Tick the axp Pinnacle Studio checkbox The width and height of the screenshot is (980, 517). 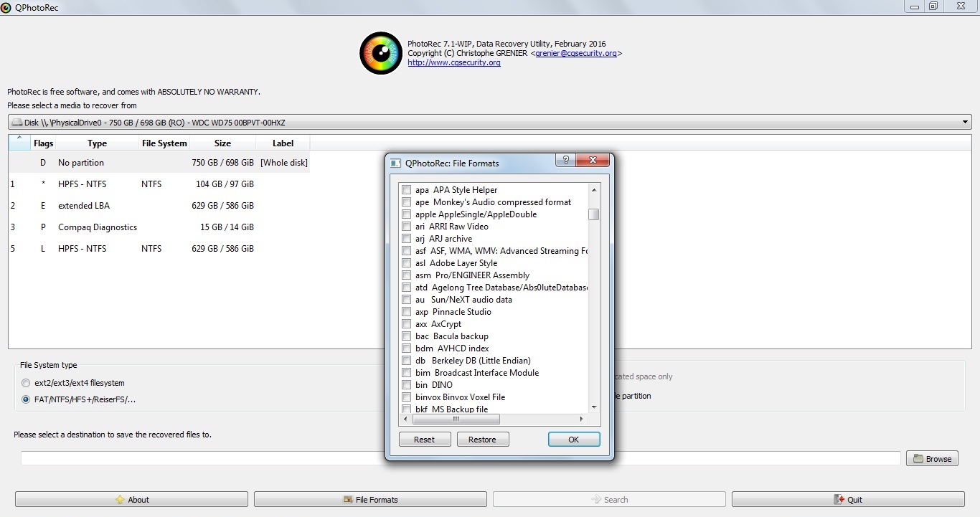coord(406,312)
